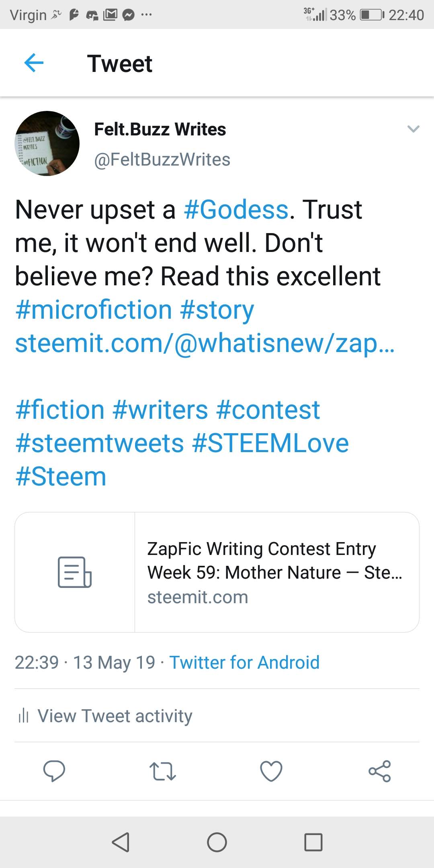The width and height of the screenshot is (434, 868).
Task: Open the #STEEMLove hashtag
Action: coord(270,443)
